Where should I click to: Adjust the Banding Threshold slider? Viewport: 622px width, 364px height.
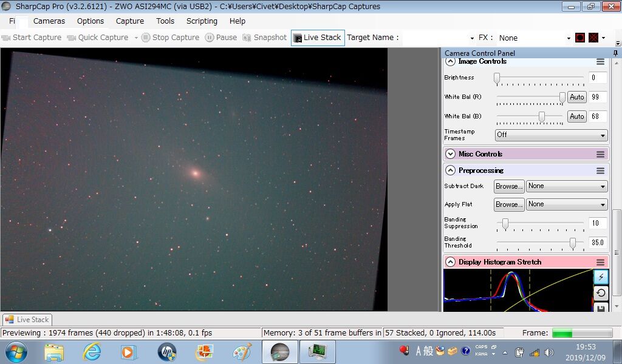tap(572, 243)
